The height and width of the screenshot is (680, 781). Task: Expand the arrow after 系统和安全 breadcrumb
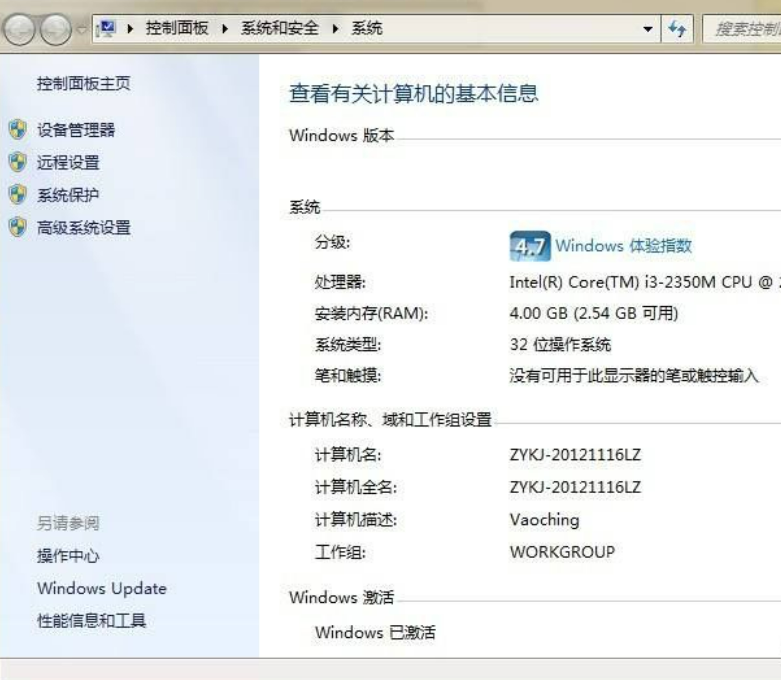[335, 29]
